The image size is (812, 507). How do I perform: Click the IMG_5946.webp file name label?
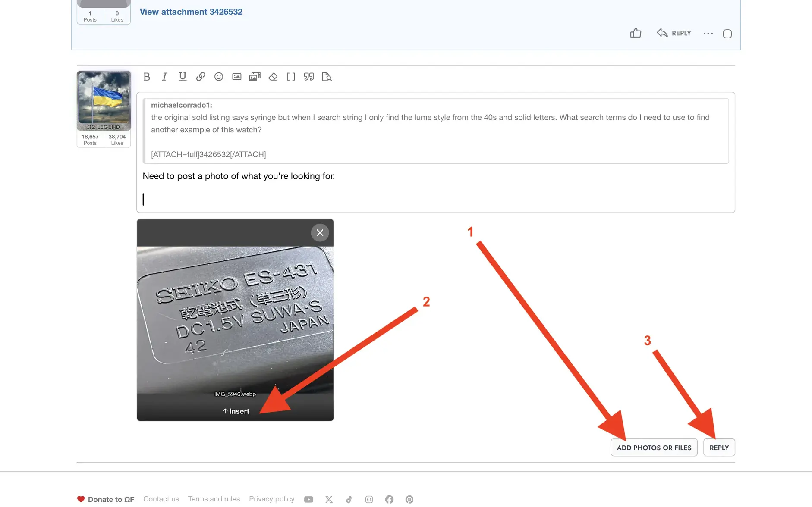point(235,394)
